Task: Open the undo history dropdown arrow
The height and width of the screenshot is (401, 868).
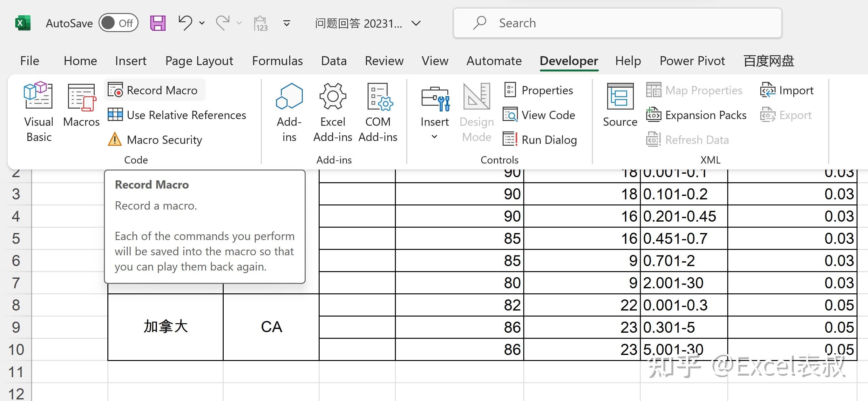Action: (202, 23)
